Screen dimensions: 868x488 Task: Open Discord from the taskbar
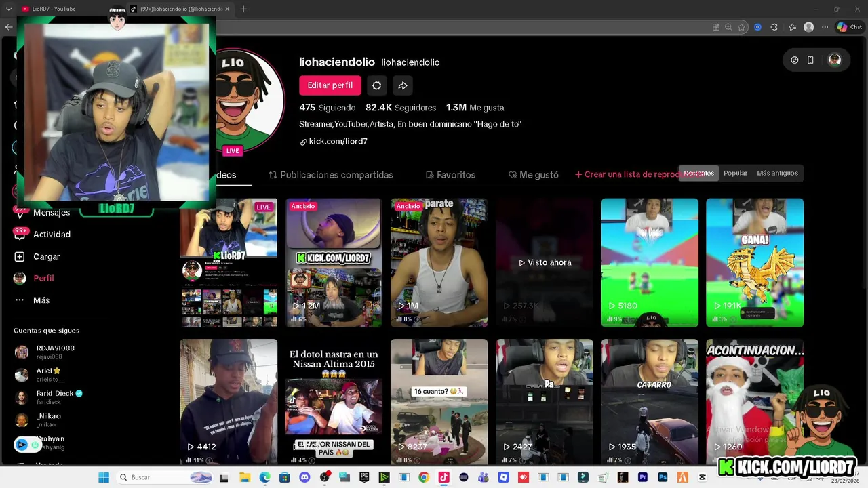[304, 477]
